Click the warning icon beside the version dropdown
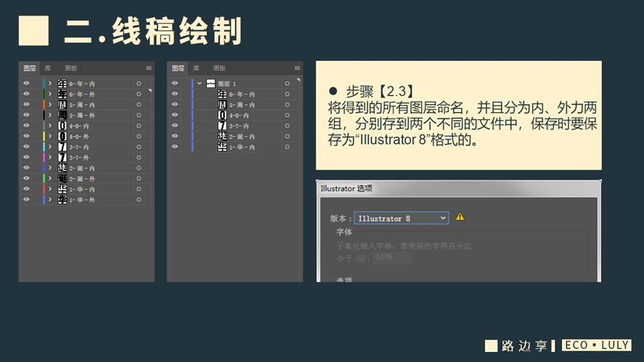Screen dimensions: 644x362 [460, 217]
